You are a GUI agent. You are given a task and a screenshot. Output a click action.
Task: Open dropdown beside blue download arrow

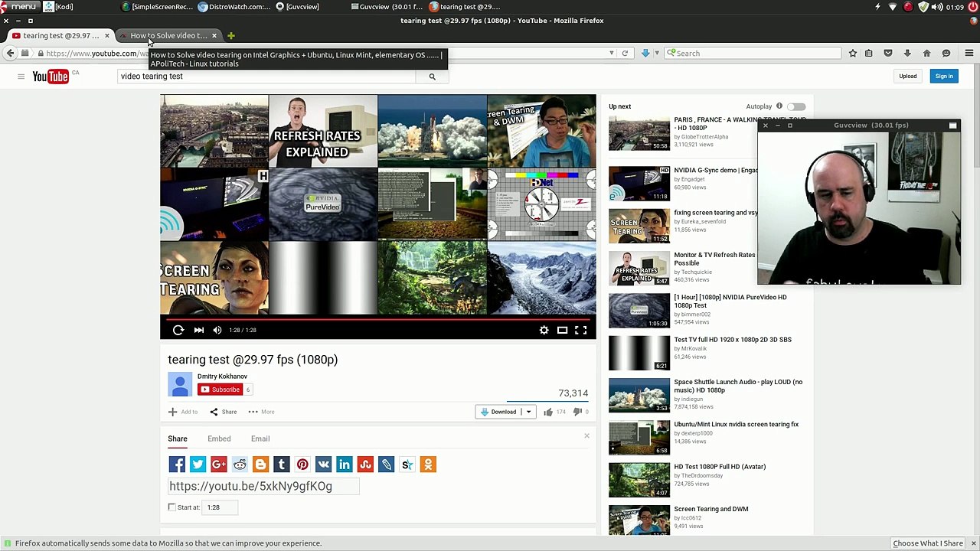tap(656, 53)
